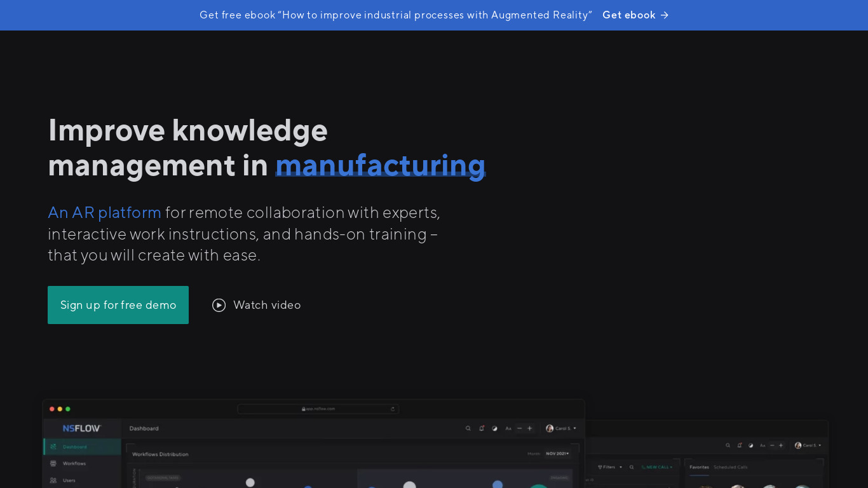Select Workflows in the app sidebar
The width and height of the screenshot is (868, 488).
(x=82, y=463)
